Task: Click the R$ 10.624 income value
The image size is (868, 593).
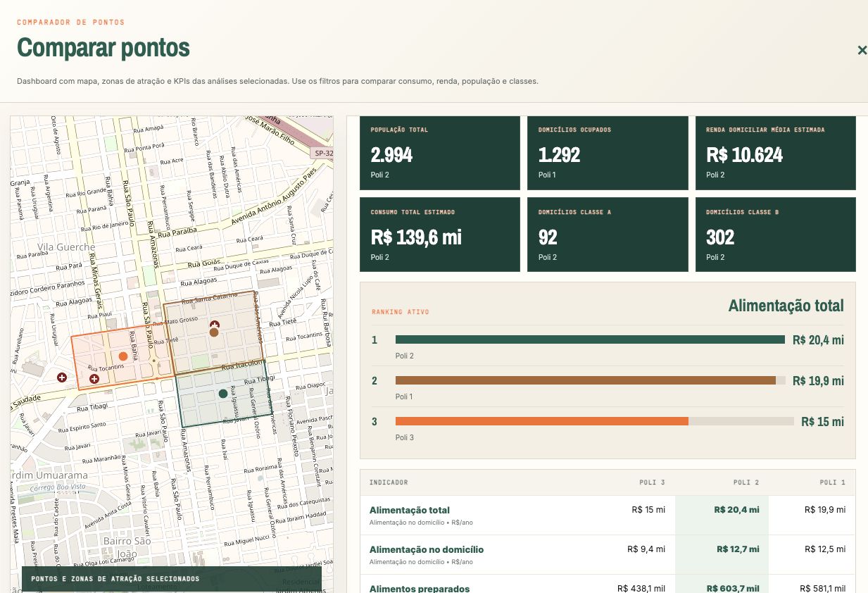Action: coord(745,155)
